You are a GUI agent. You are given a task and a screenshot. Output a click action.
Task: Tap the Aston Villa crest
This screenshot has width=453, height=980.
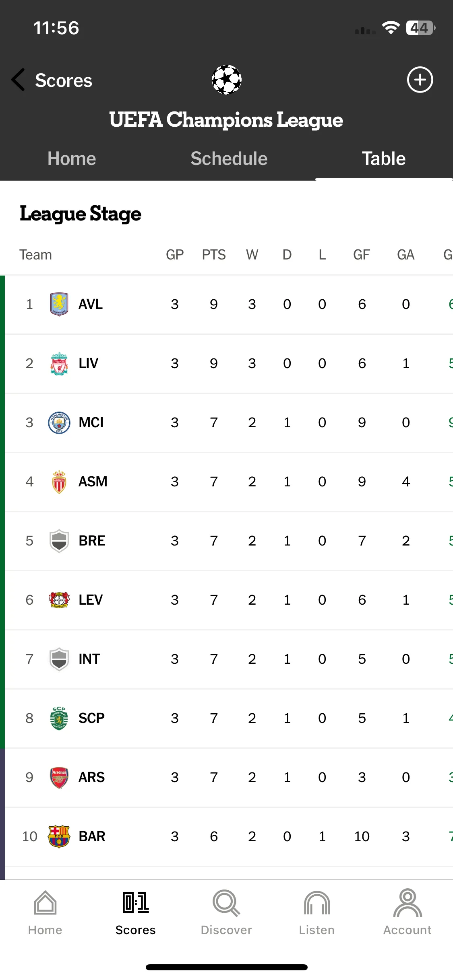pyautogui.click(x=59, y=304)
